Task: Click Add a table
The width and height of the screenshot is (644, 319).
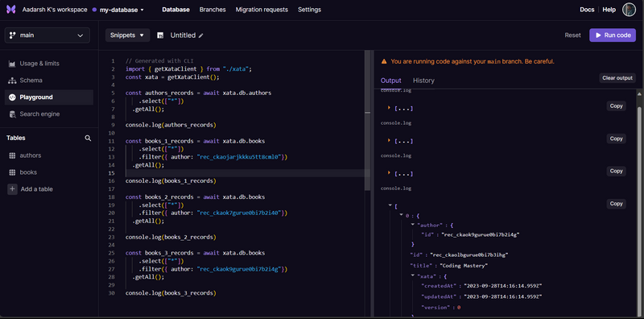Action: [36, 189]
